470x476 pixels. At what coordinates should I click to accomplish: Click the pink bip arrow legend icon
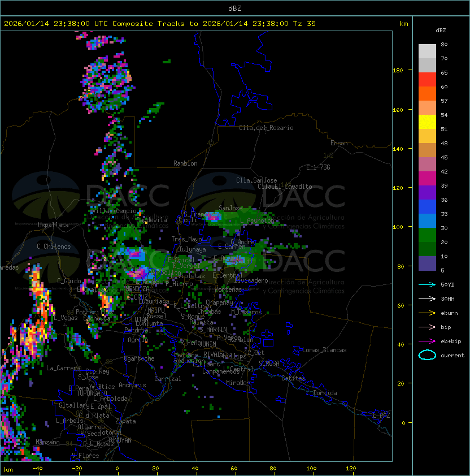click(x=427, y=327)
